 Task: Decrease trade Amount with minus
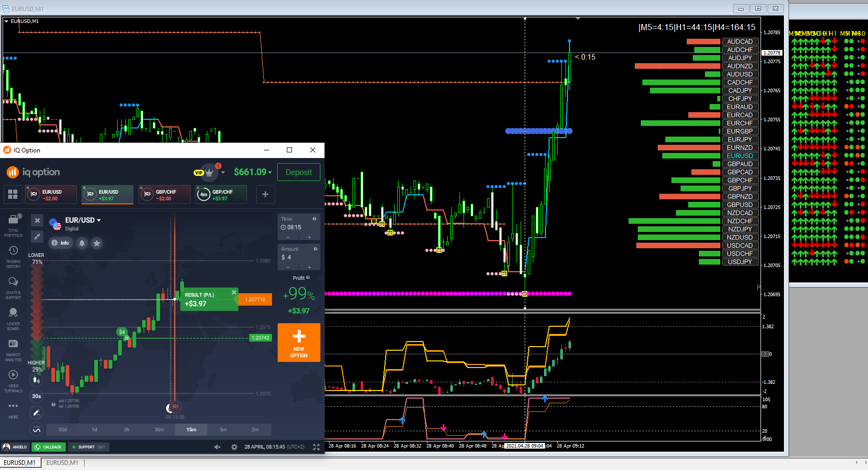coord(288,267)
